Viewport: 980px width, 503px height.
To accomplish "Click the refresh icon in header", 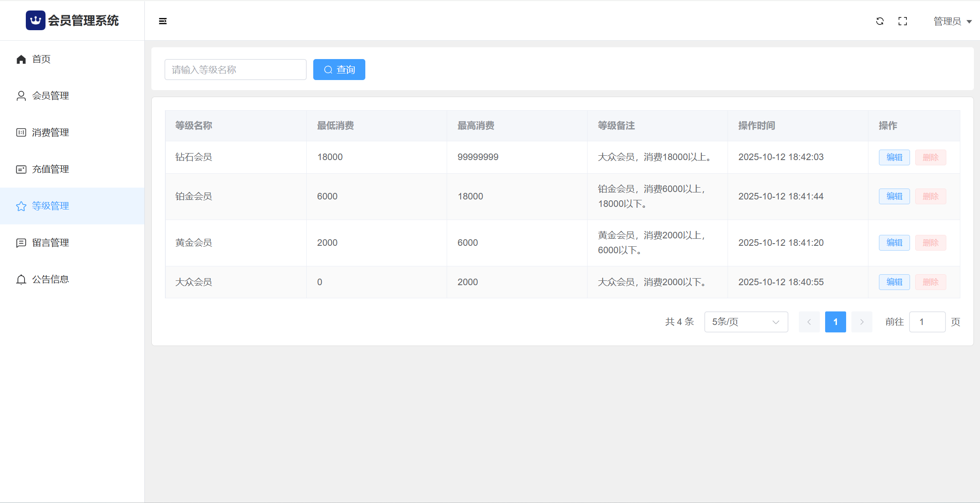I will click(880, 21).
